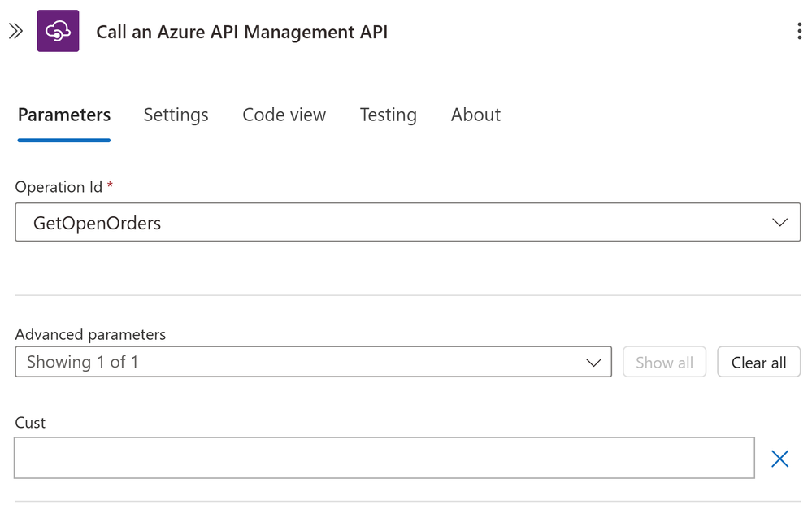This screenshot has width=812, height=518.
Task: Focus the Cust input field
Action: 384,458
